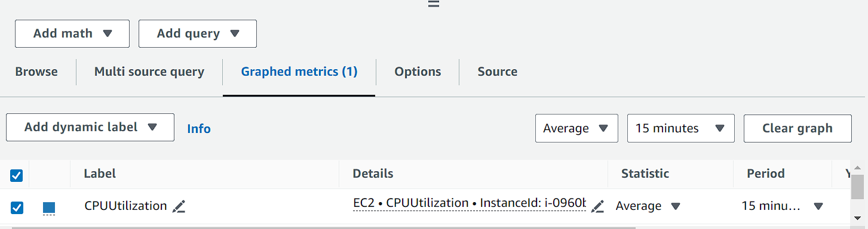Open the Add math dropdown
The image size is (868, 229).
(72, 33)
